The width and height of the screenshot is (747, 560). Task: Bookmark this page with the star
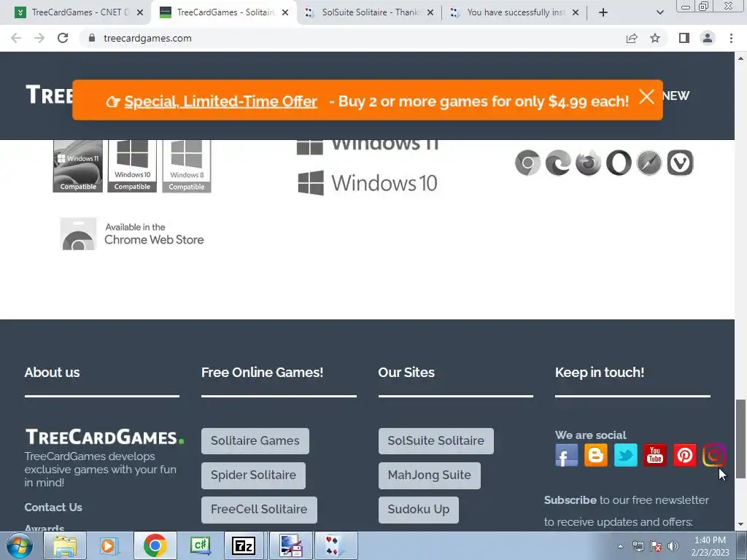pyautogui.click(x=655, y=38)
